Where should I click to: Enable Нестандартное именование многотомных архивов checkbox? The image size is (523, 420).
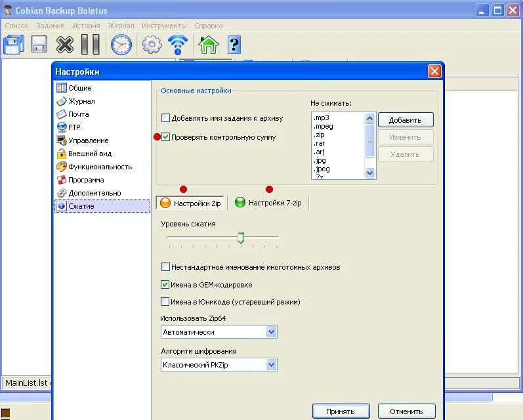tap(165, 267)
